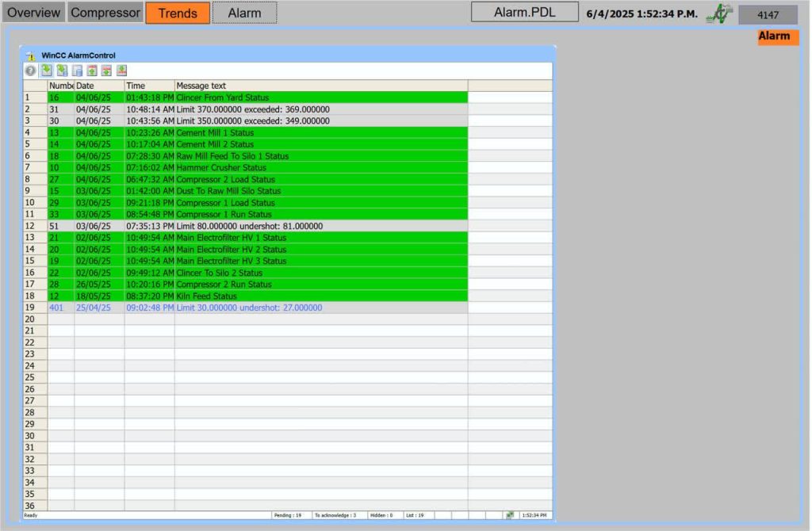Click the last toolbar icon with down arrow
Viewport: 812px width, 531px height.
(x=121, y=71)
